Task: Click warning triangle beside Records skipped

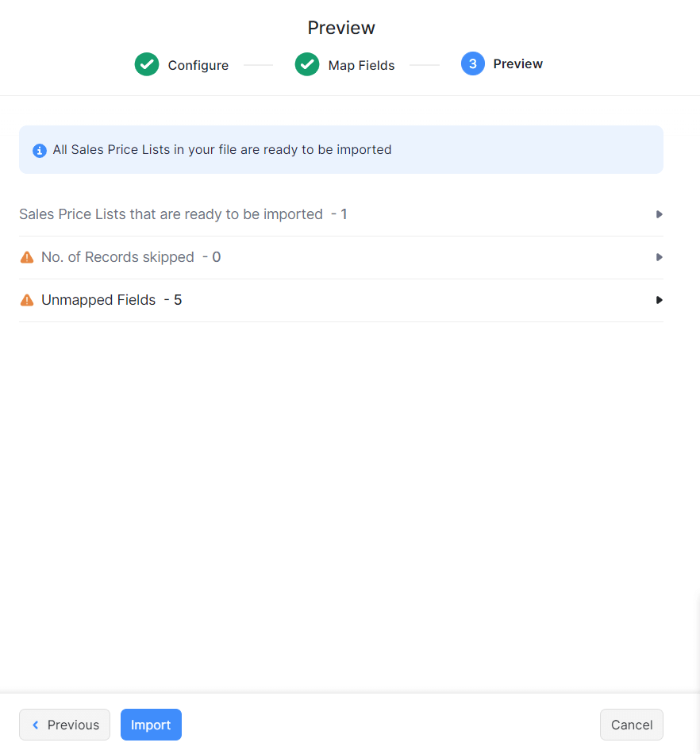Action: pyautogui.click(x=27, y=257)
